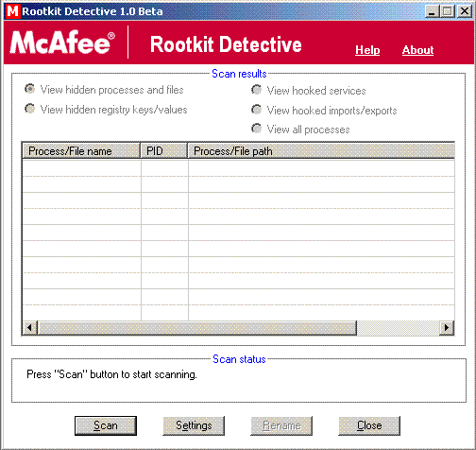
Task: Click the horizontal scrollbar right arrow
Action: pos(447,328)
